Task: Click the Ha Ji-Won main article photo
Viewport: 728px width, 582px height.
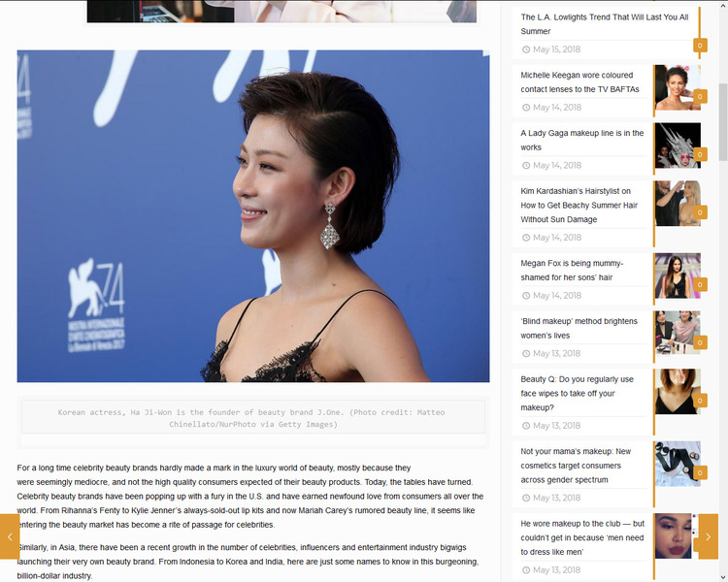Action: [252, 215]
